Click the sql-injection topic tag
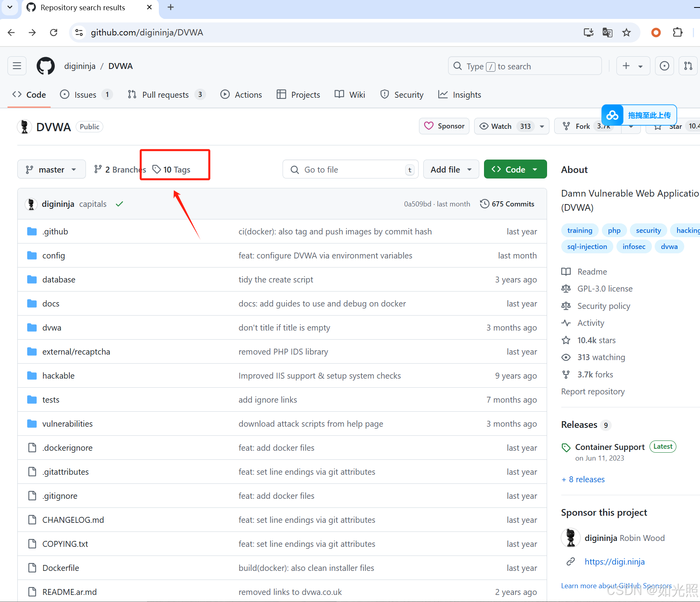This screenshot has width=700, height=602. pos(587,247)
